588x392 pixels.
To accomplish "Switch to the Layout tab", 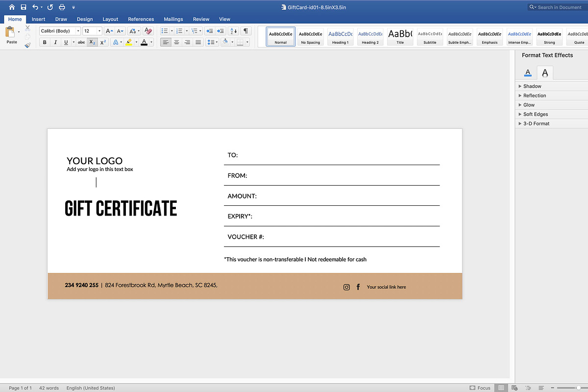I will (x=110, y=19).
